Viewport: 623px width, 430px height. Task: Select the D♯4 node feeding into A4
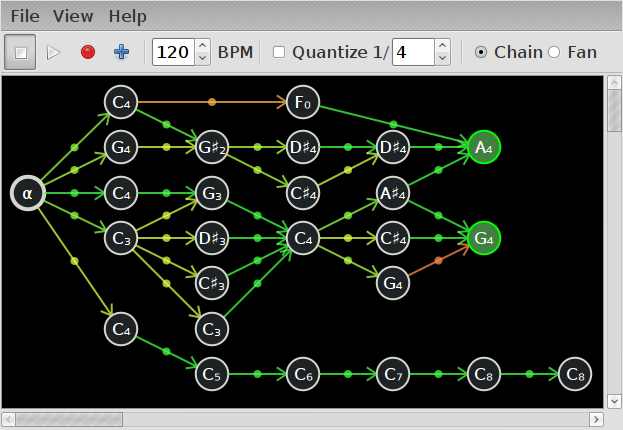tap(393, 147)
